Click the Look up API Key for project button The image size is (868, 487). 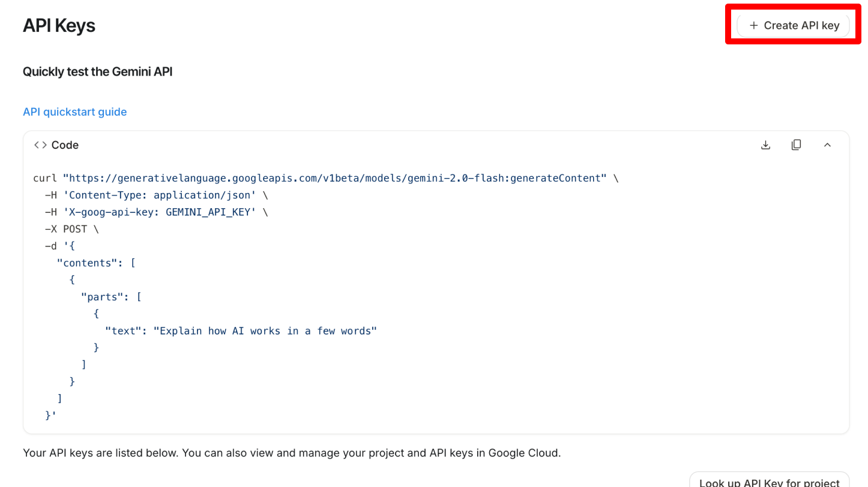click(x=769, y=480)
